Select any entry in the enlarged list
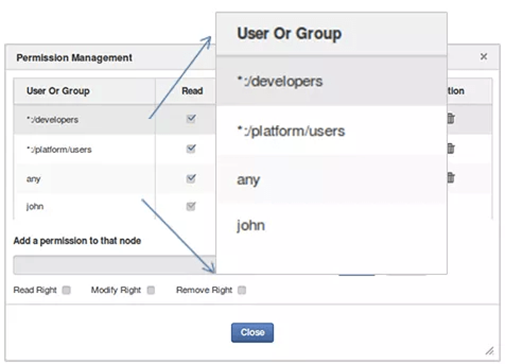 [331, 180]
